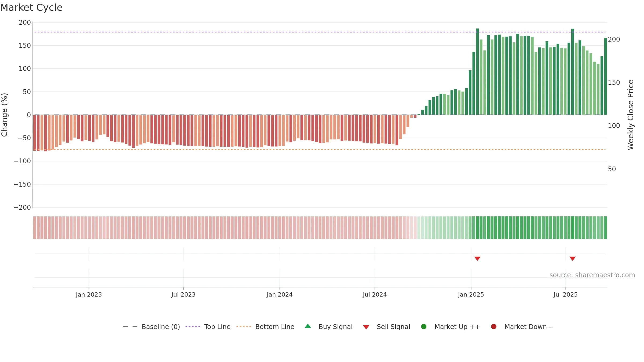644x362 pixels.
Task: Click the 50 label on the right price axis
Action: pyautogui.click(x=612, y=169)
